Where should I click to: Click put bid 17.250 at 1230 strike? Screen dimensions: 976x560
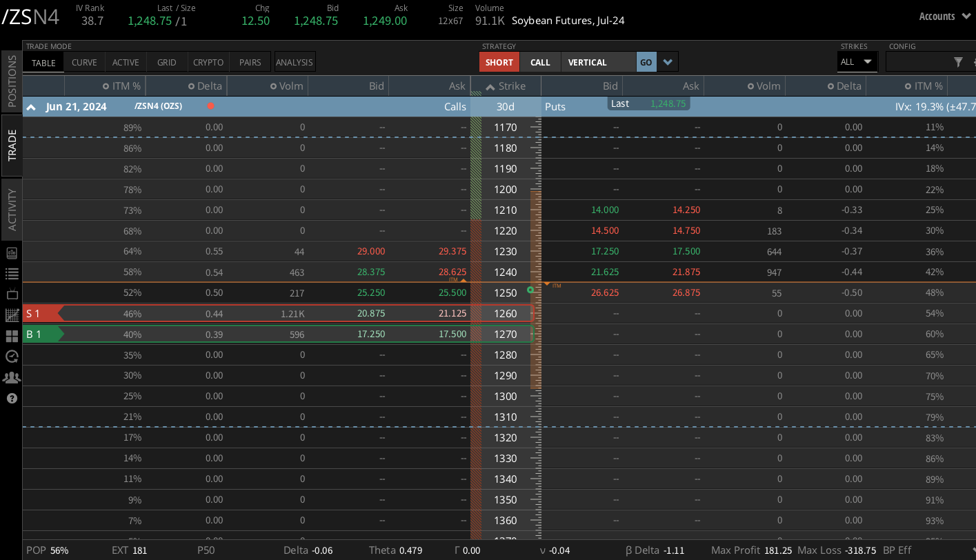click(x=605, y=252)
